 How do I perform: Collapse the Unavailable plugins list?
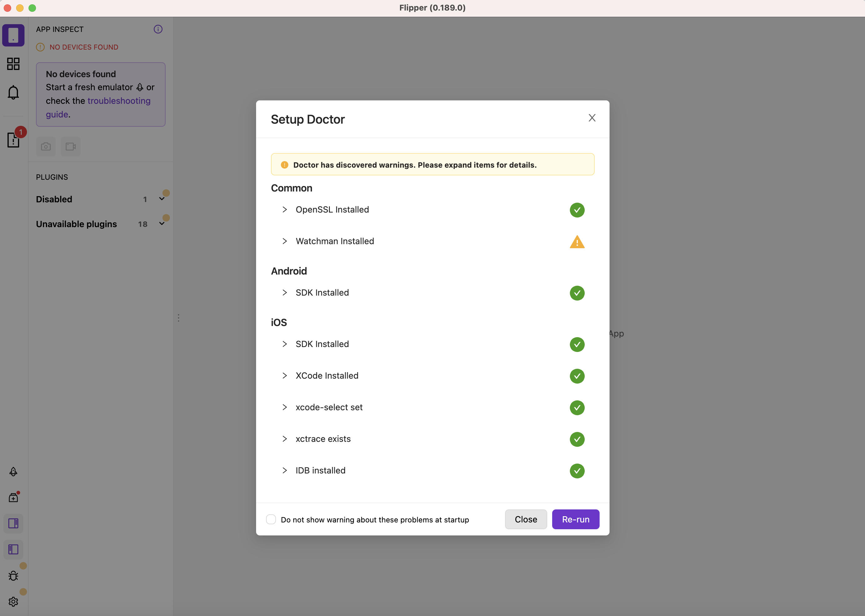[162, 224]
